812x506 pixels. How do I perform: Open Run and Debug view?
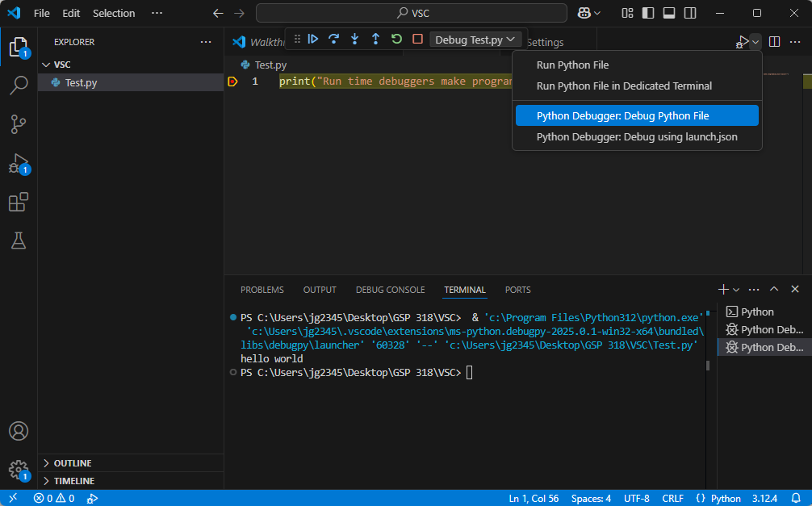(x=19, y=163)
